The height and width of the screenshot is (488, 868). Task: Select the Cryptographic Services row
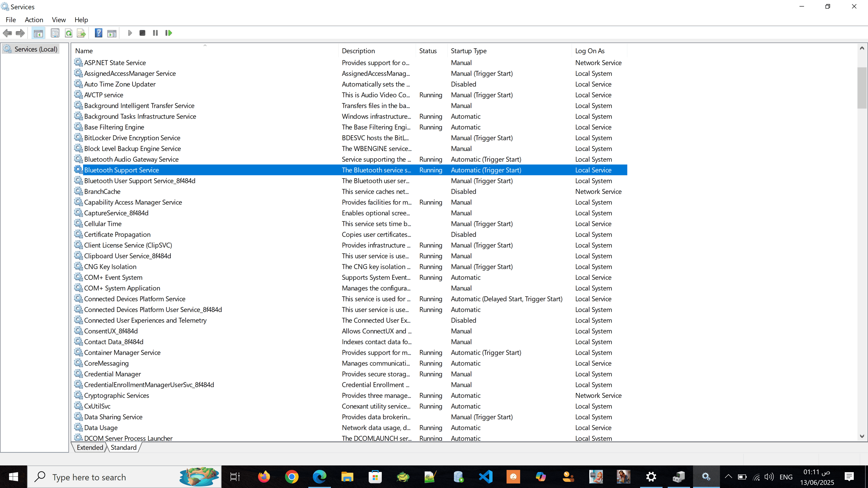pyautogui.click(x=116, y=396)
